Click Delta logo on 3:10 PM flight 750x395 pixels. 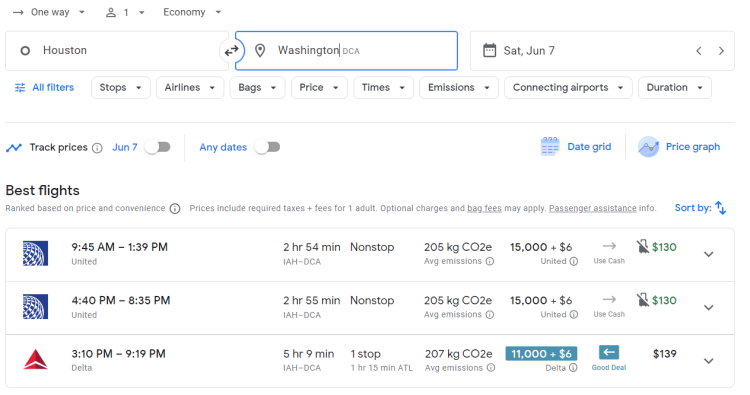tap(35, 360)
